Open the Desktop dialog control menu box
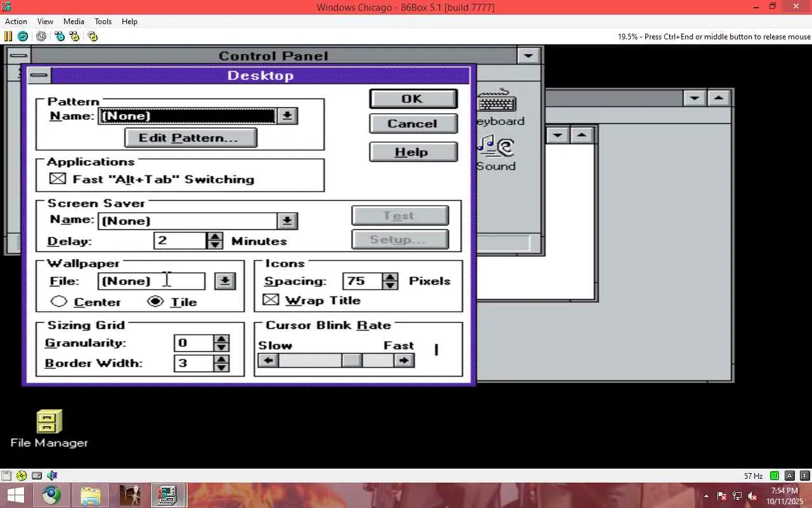Viewport: 812px width, 508px height. [39, 76]
